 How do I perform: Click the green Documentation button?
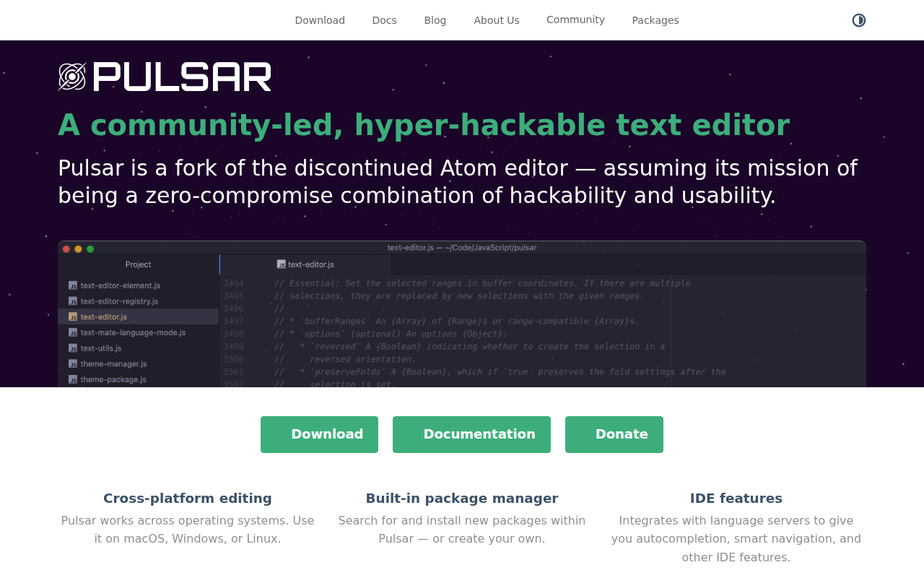[471, 434]
